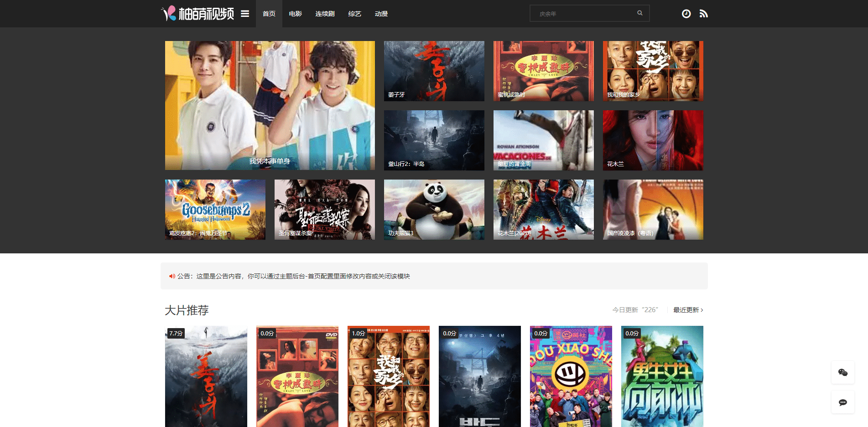Open the Goosebumps 2 鸡皮疙瘩2 thumbnail
This screenshot has height=427, width=868.
click(x=215, y=210)
